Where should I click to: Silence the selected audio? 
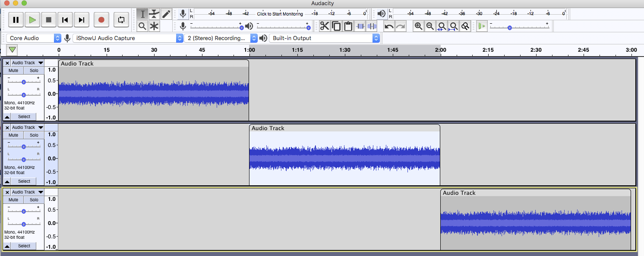point(372,26)
